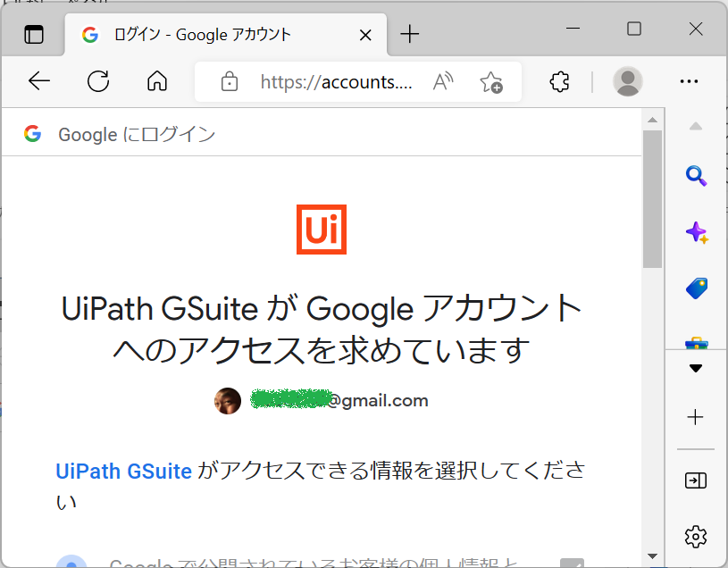Open the Tools briefcase icon in sidebar
Image resolution: width=728 pixels, height=568 pixels.
(x=696, y=340)
